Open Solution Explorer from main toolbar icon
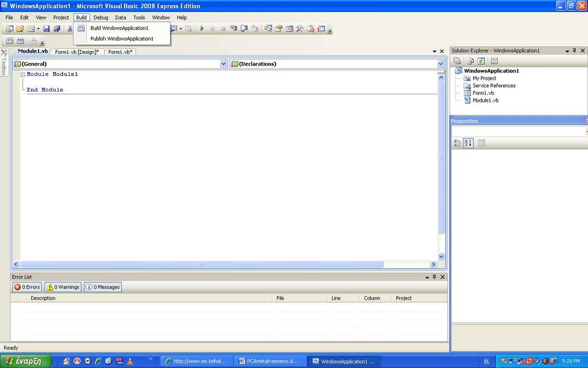588x368 pixels. (x=268, y=29)
